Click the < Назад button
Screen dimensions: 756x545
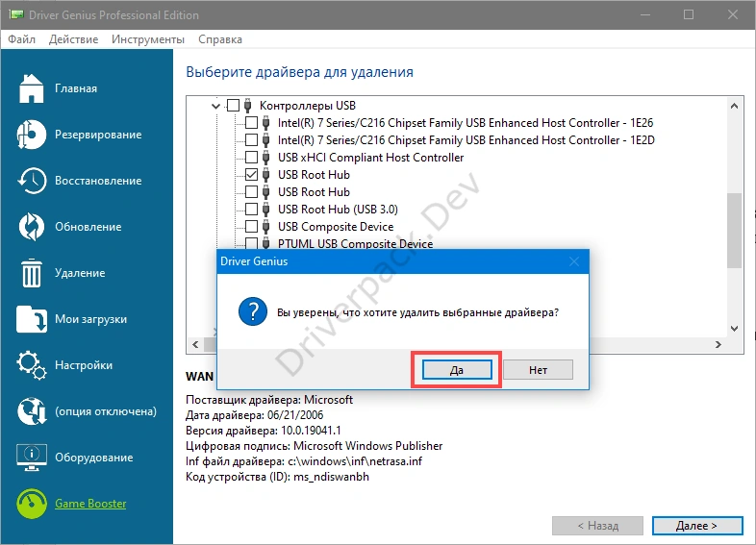(598, 526)
